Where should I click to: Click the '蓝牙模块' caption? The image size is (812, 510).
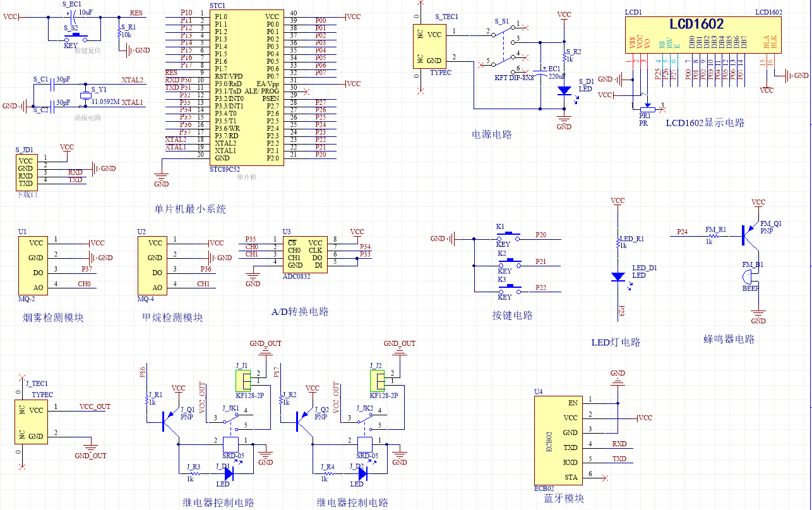click(564, 499)
